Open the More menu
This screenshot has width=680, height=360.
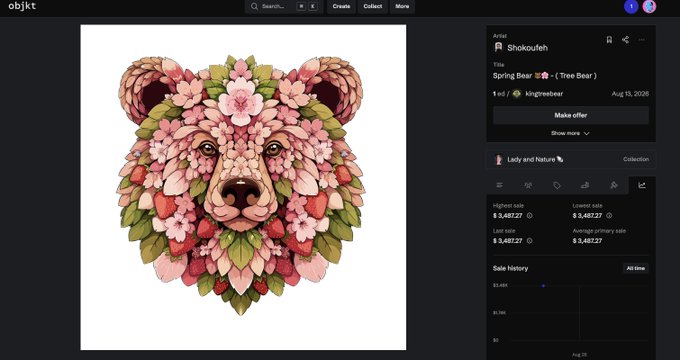pyautogui.click(x=402, y=7)
